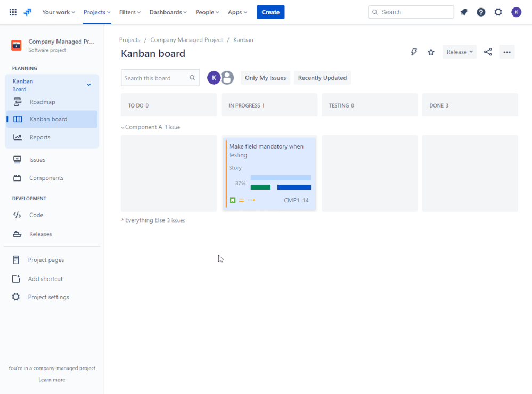Open the help question mark icon
This screenshot has height=394, width=532.
pyautogui.click(x=481, y=12)
